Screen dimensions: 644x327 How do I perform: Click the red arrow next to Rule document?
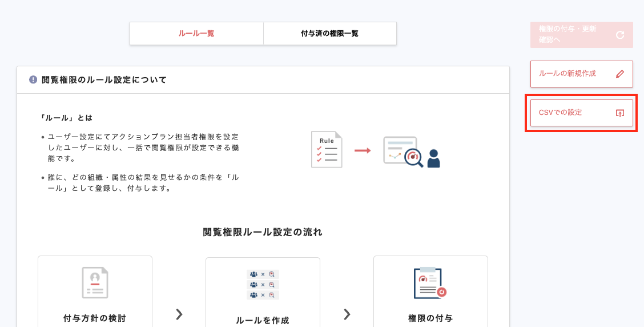(363, 150)
